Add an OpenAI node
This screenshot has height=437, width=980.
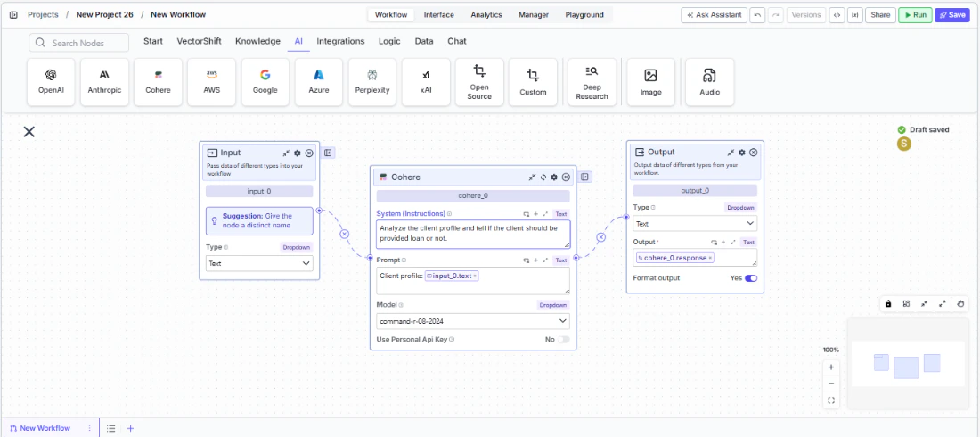click(x=52, y=82)
